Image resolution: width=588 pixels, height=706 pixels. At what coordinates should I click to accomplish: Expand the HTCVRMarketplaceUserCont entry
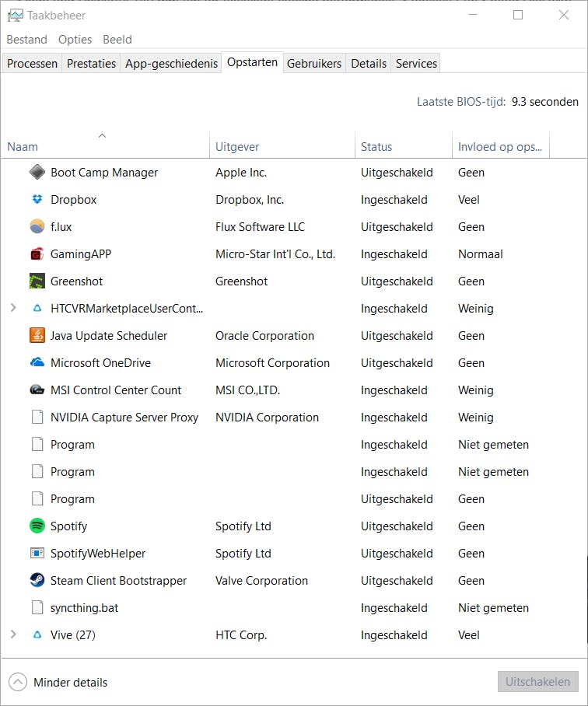tap(13, 309)
